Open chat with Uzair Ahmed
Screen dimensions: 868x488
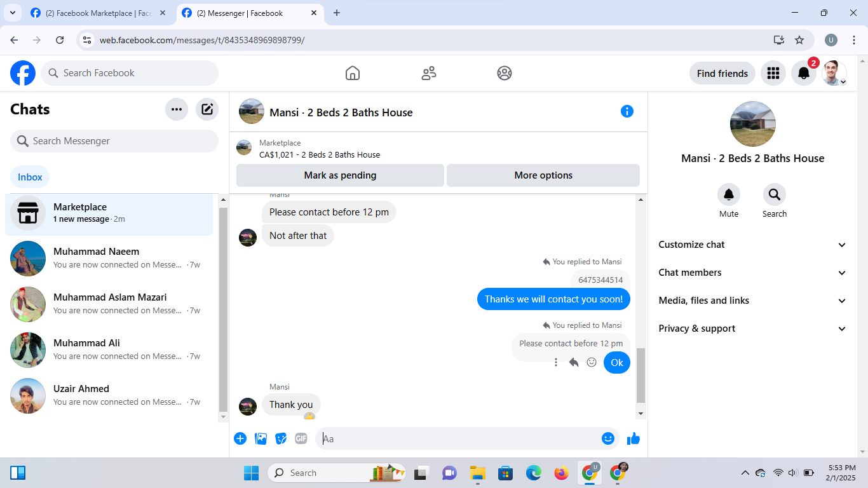(x=109, y=396)
